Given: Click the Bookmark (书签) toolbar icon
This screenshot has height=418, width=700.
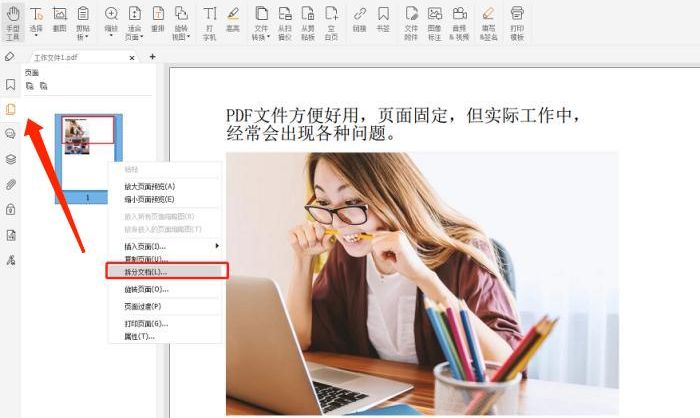Looking at the screenshot, I should tap(383, 20).
